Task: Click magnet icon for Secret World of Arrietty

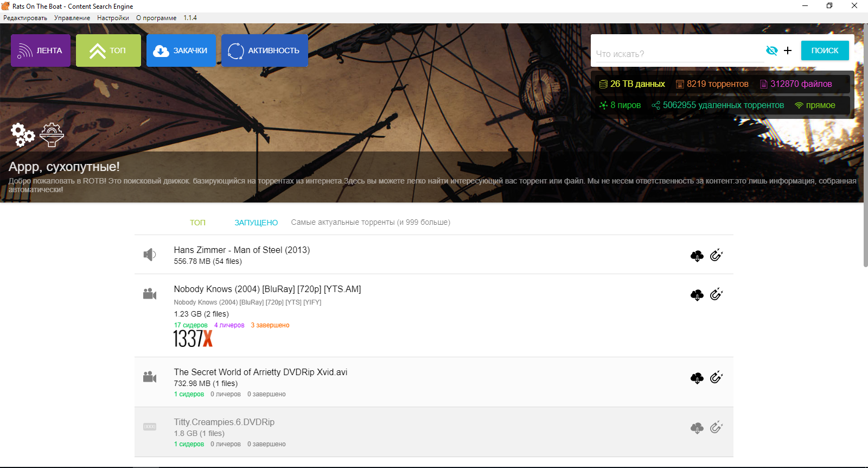Action: pyautogui.click(x=716, y=377)
